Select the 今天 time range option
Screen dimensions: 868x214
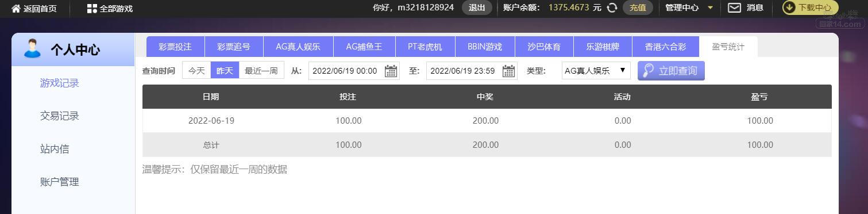(x=196, y=70)
